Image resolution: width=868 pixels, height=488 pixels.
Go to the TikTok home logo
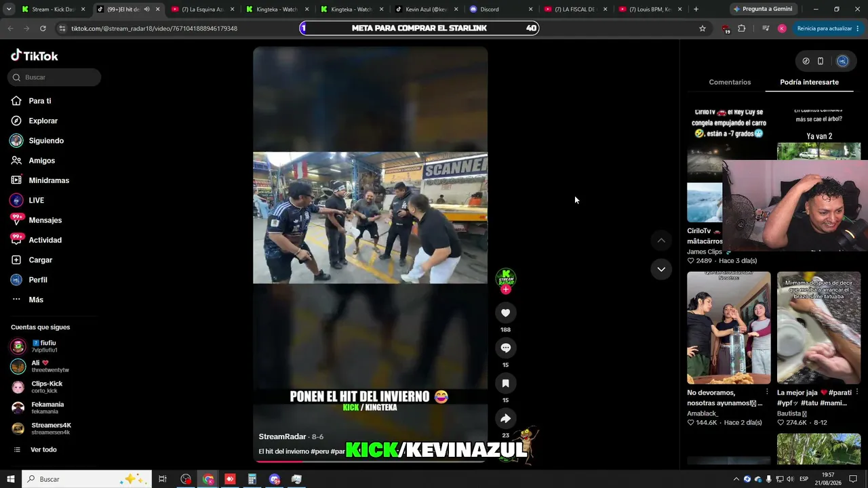pyautogui.click(x=35, y=56)
